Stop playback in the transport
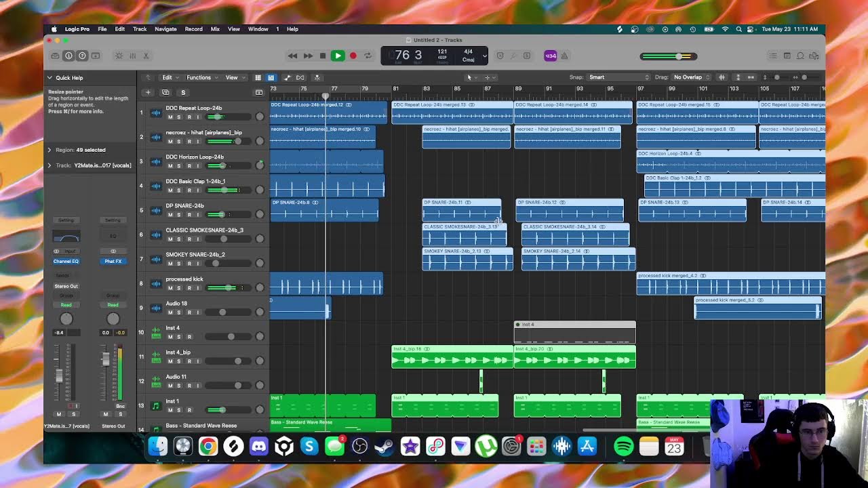Viewport: 868px width, 488px height. click(x=323, y=56)
